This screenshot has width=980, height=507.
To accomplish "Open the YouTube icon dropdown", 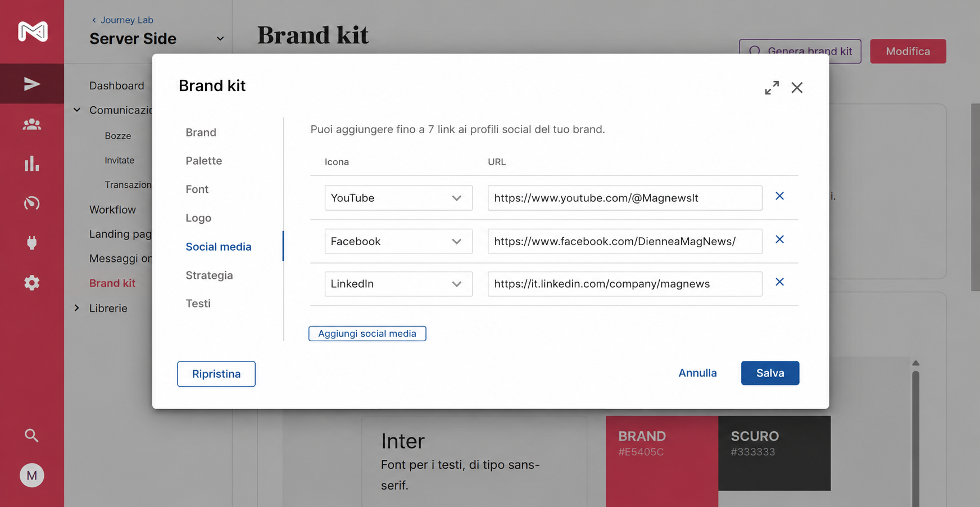I will 398,198.
